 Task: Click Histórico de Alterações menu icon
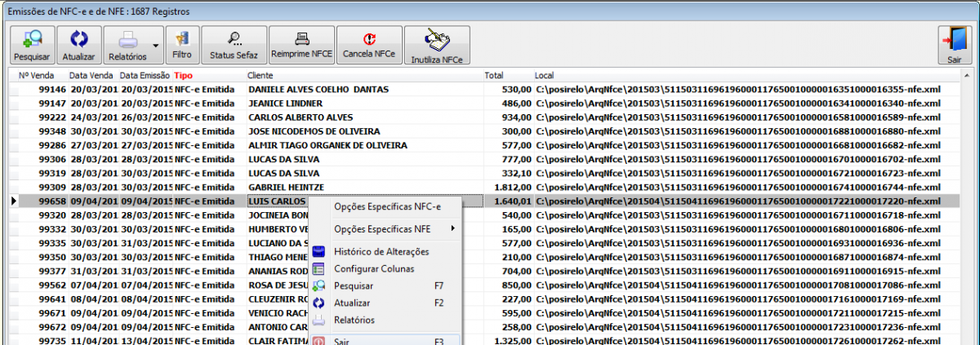tap(319, 251)
